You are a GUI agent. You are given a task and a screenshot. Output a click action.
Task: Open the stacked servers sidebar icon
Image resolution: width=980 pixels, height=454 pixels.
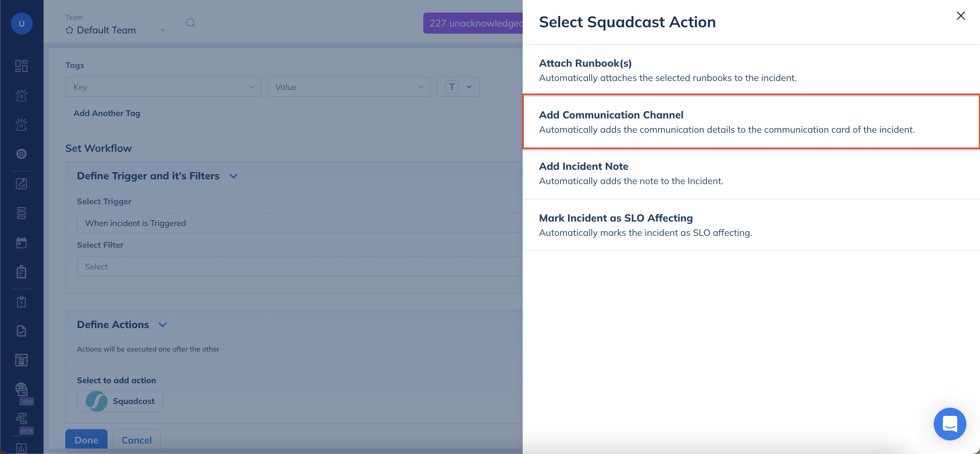click(21, 213)
